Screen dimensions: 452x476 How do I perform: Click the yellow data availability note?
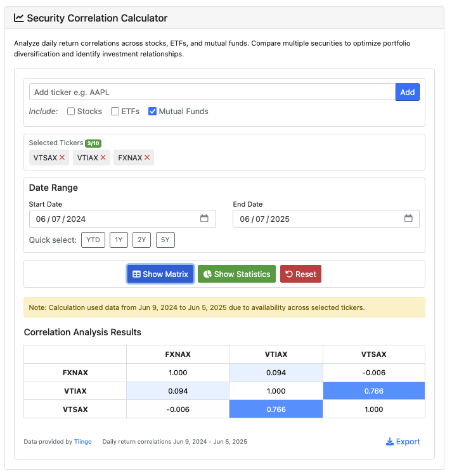tap(224, 307)
